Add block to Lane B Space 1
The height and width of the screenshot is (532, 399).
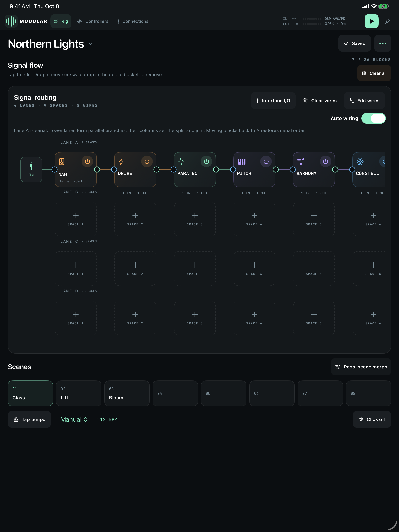[76, 219]
